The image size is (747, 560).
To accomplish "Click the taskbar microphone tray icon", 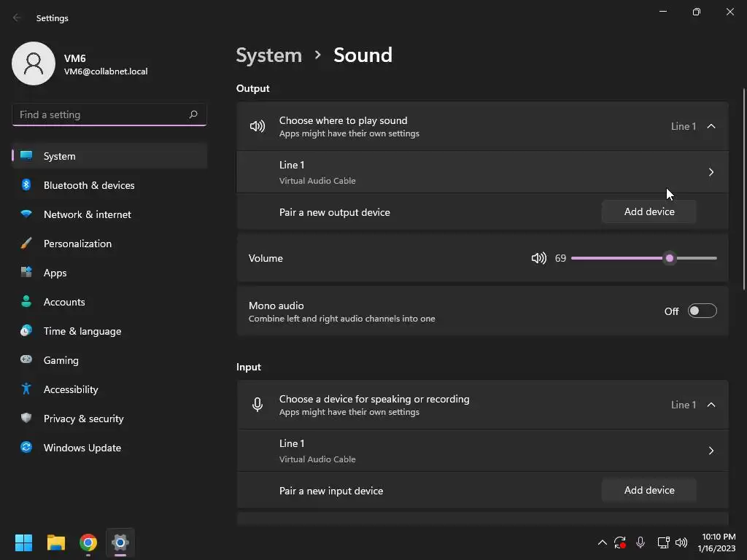I will [x=640, y=542].
